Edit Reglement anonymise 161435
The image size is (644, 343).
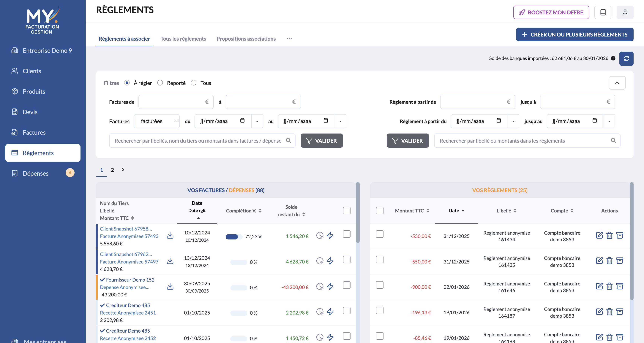tap(599, 261)
